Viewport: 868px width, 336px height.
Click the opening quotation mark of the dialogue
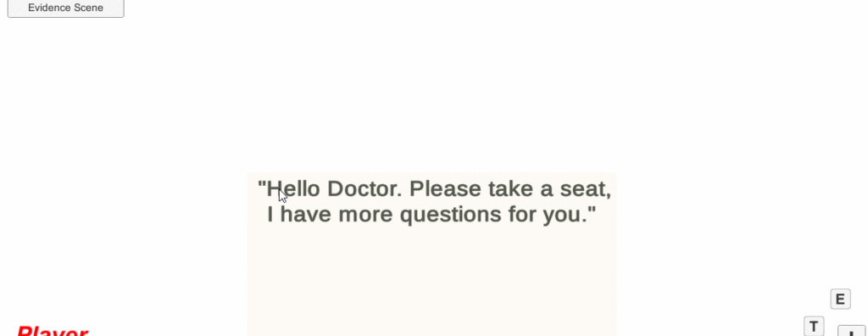[x=262, y=184]
